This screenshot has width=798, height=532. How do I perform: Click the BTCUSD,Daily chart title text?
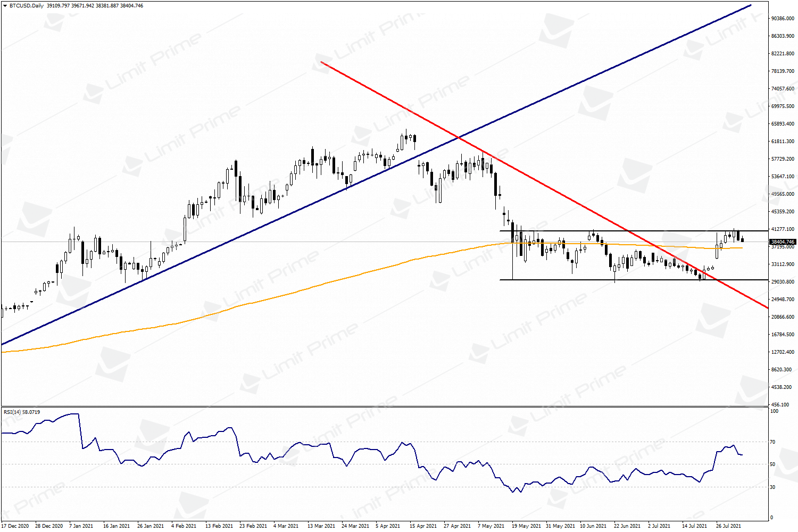click(26, 6)
